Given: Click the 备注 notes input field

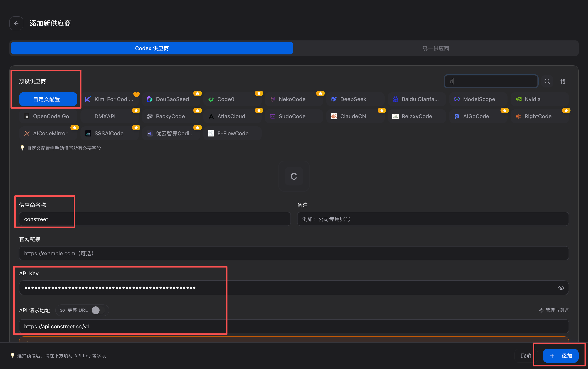Looking at the screenshot, I should [x=433, y=219].
